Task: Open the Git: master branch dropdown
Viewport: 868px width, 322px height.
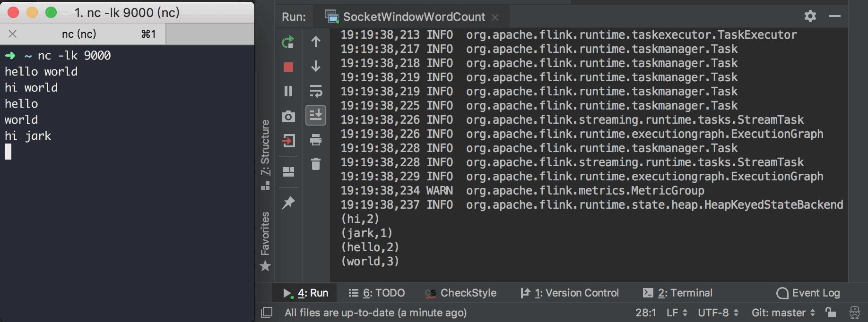Action: (x=783, y=313)
